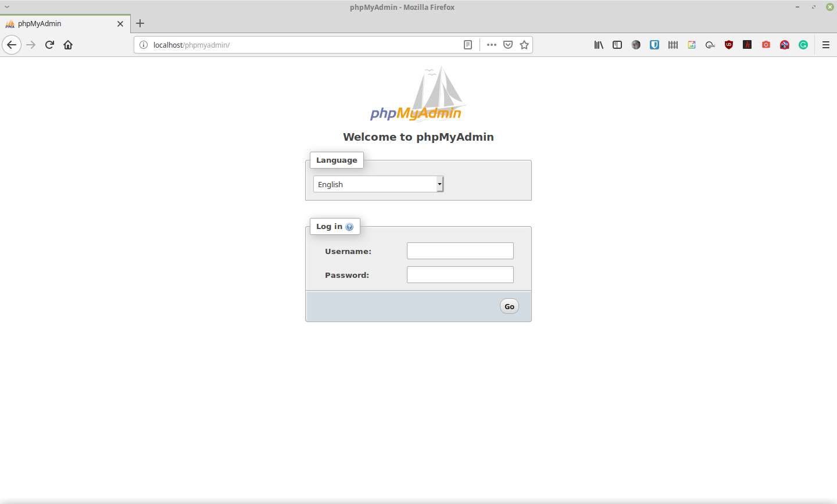Open page actions three-dot menu

[x=492, y=45]
